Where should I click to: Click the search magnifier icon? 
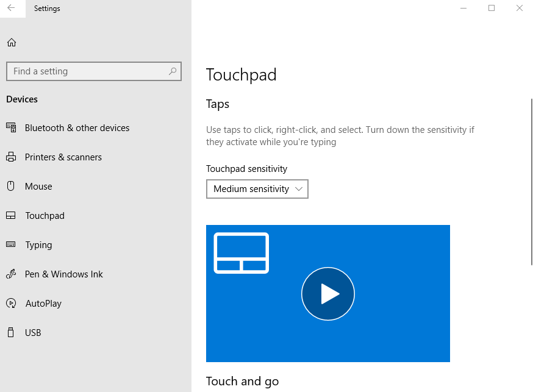point(173,71)
